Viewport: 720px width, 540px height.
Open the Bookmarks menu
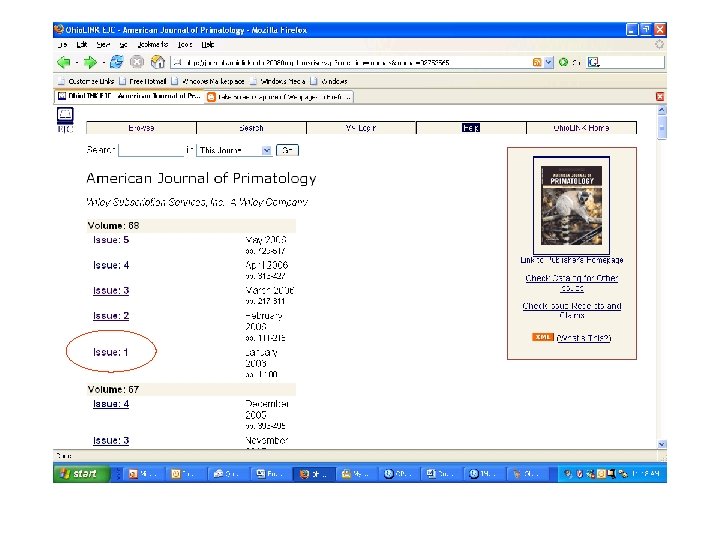tap(153, 45)
